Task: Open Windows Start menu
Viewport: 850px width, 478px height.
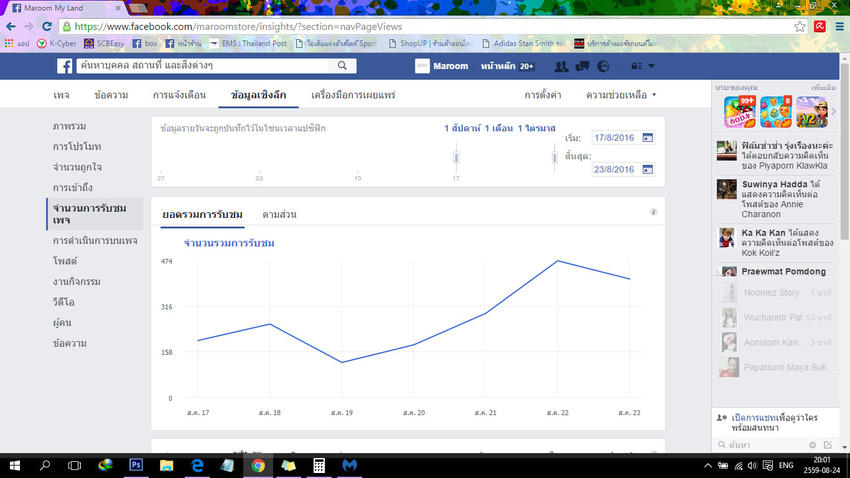Action: [15, 466]
